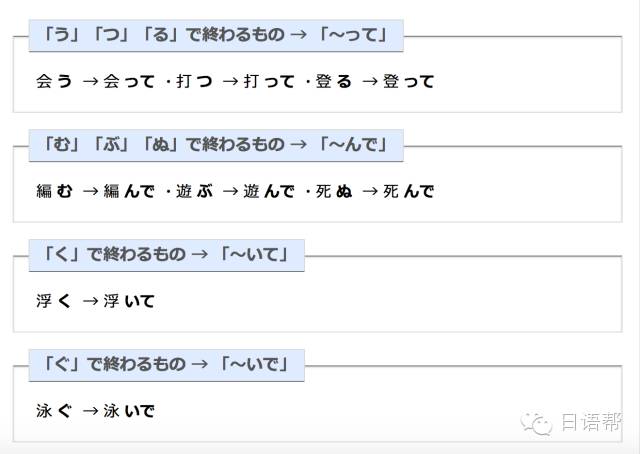
Task: Click the conjugated form 遊んで
Action: 269,191
